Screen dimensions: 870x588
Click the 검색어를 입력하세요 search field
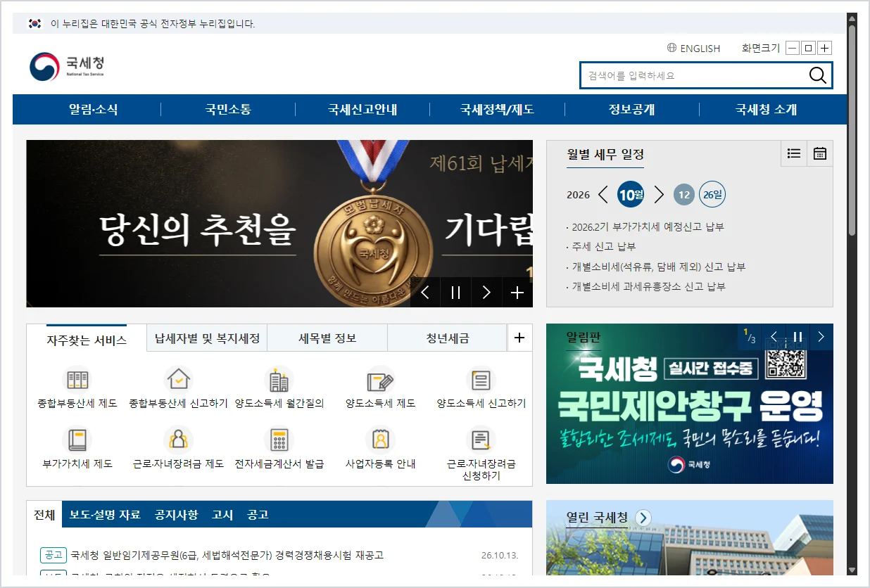coord(693,76)
